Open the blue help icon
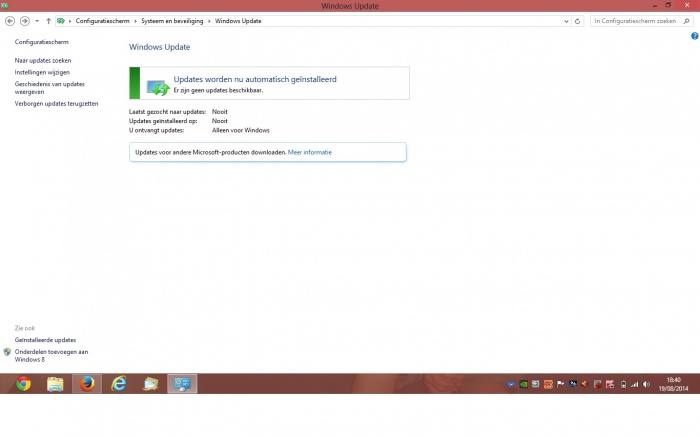The height and width of the screenshot is (437, 700). tap(695, 36)
